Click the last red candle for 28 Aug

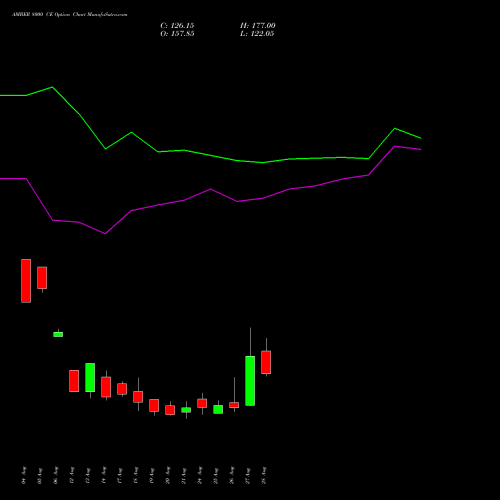pyautogui.click(x=266, y=362)
